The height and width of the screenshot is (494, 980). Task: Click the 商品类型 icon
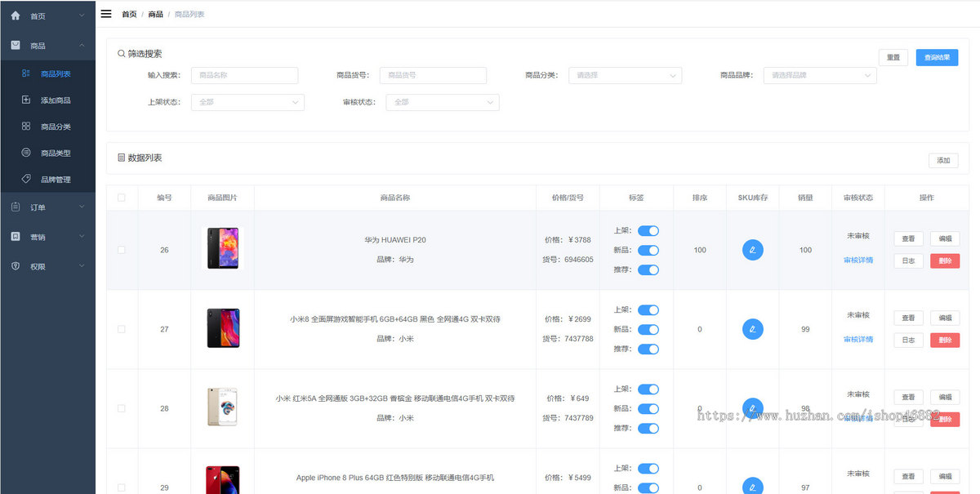pos(26,153)
